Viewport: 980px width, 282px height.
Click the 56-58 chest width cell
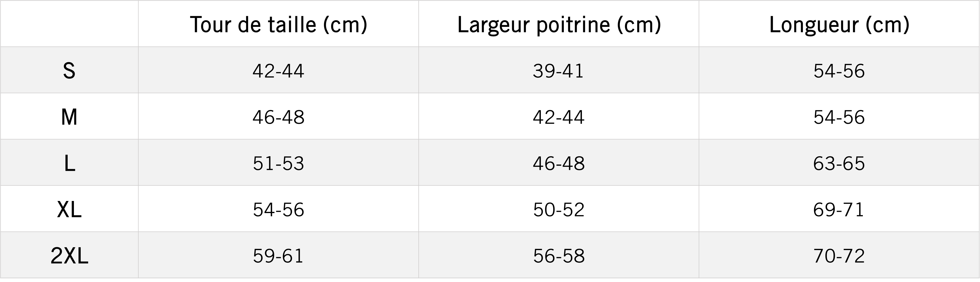coord(558,256)
